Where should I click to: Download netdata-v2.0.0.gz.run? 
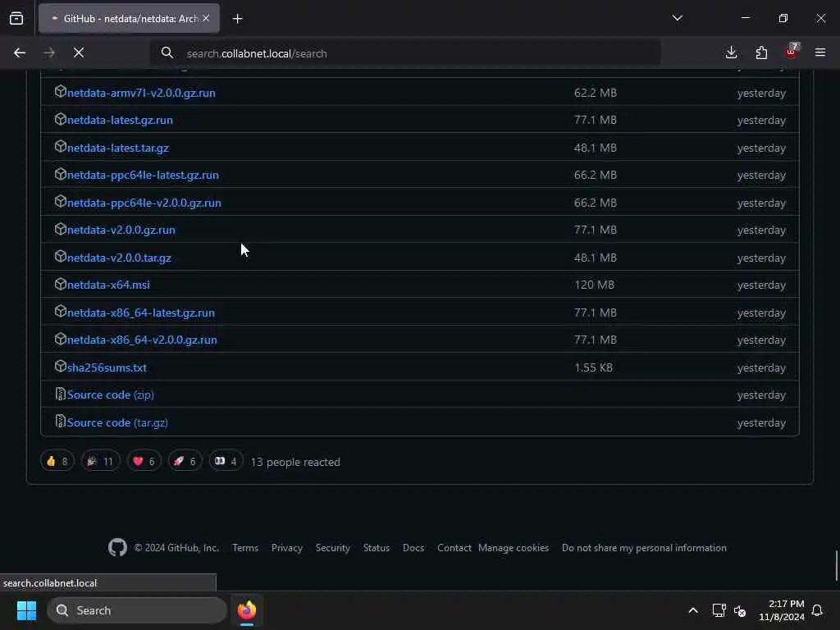121,230
